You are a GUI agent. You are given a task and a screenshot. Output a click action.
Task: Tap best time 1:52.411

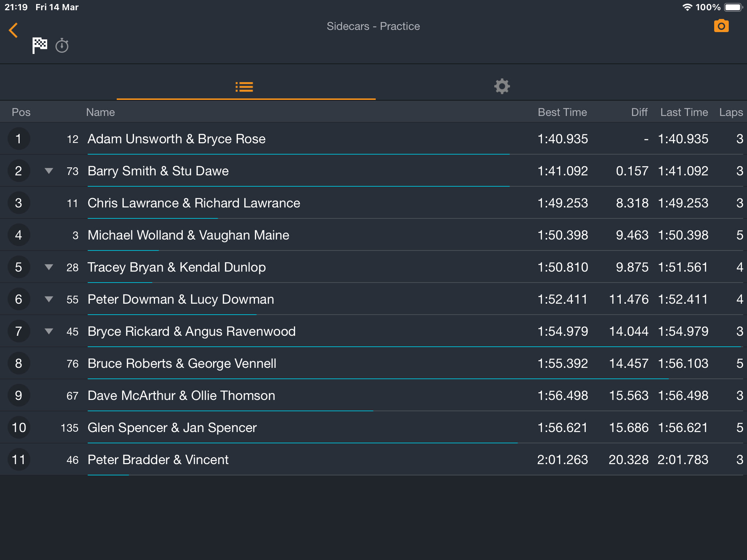tap(563, 299)
